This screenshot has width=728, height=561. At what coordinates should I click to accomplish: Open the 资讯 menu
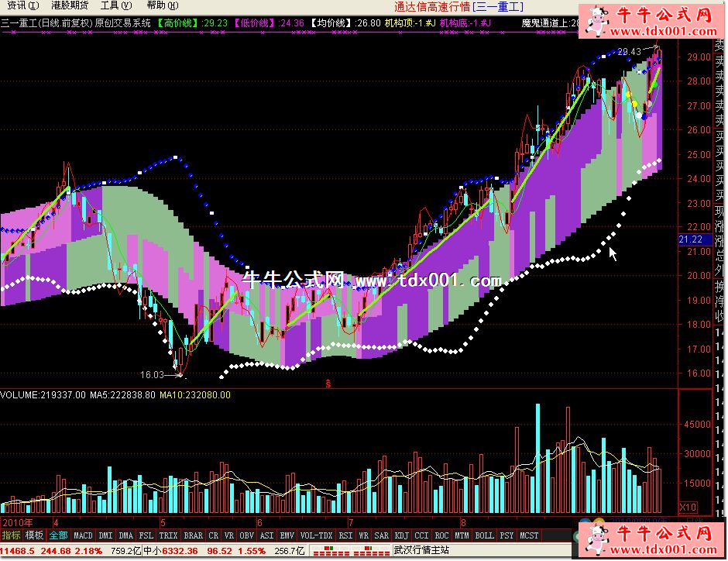point(22,5)
